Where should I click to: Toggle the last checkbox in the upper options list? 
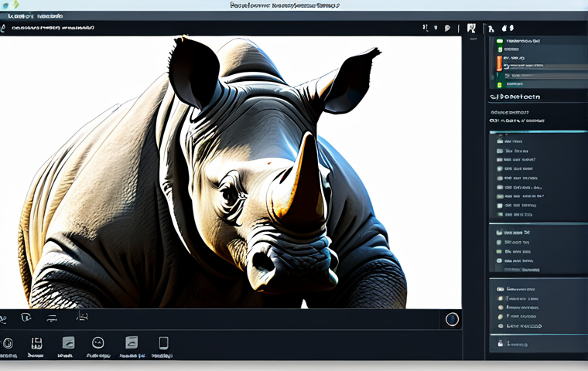[500, 215]
